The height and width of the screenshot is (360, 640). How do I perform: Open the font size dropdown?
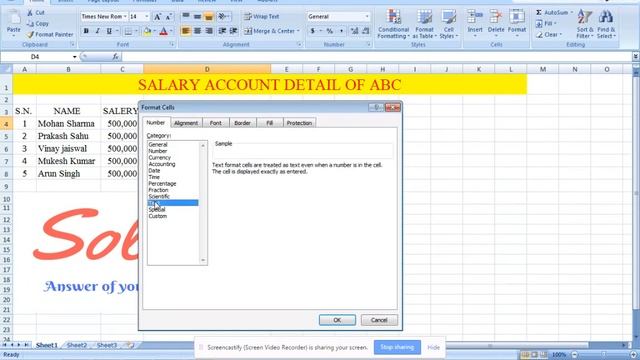pos(147,16)
